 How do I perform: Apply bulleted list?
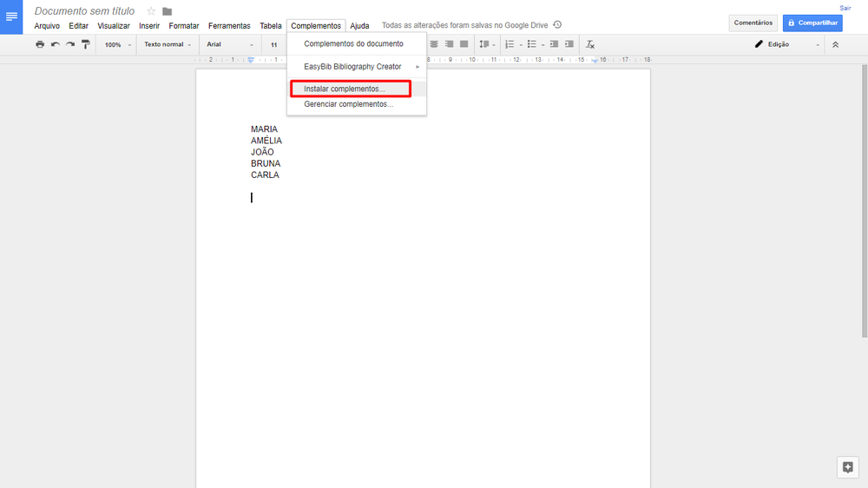click(531, 44)
